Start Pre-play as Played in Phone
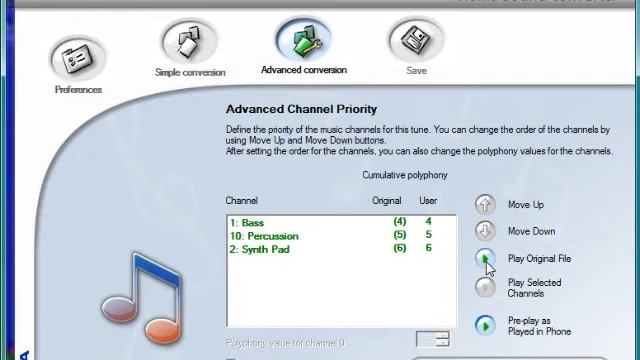The height and width of the screenshot is (360, 640). pos(485,326)
